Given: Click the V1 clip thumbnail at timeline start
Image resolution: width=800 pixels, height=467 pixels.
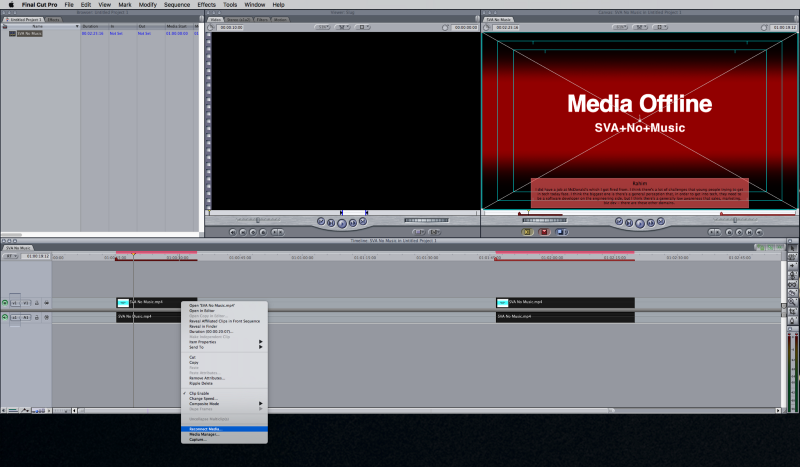Looking at the screenshot, I should [123, 303].
